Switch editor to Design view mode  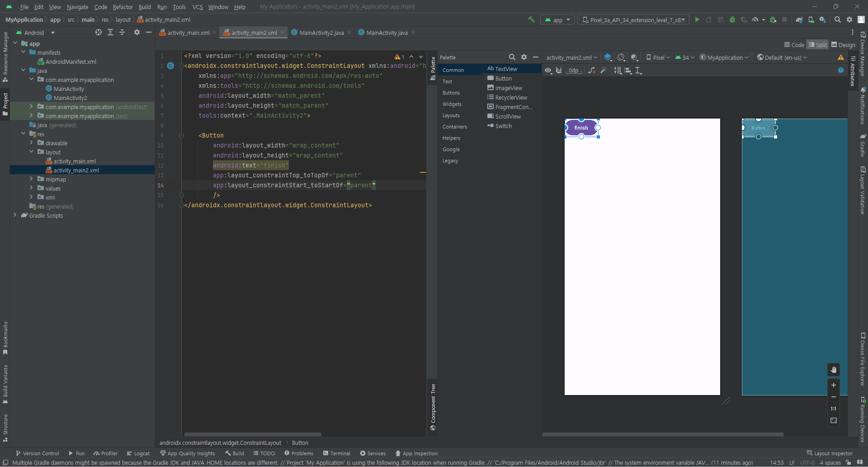pyautogui.click(x=843, y=45)
